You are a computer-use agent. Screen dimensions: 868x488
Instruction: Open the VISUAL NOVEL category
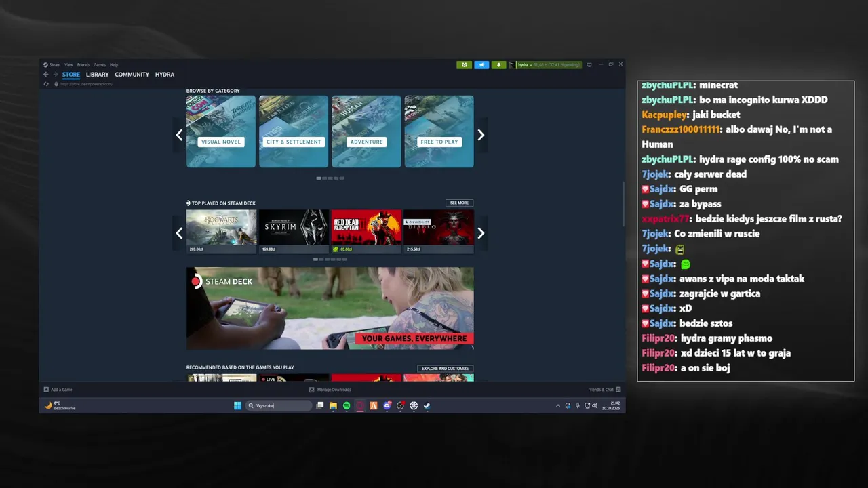[221, 131]
